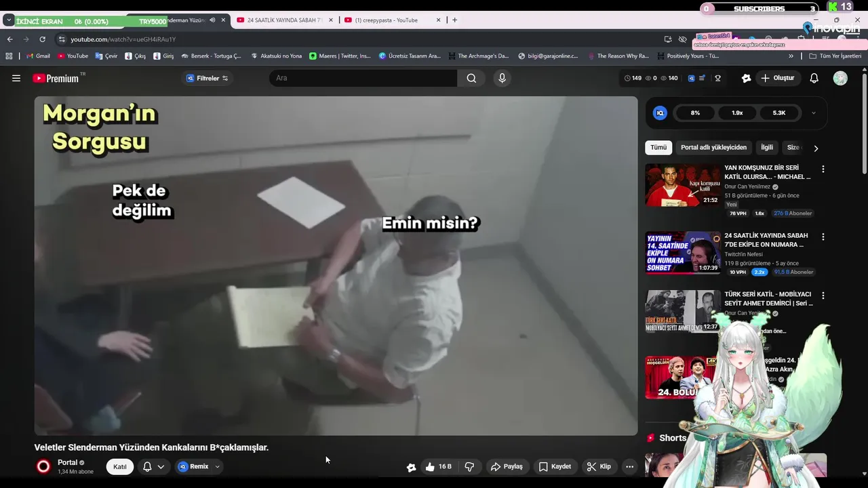The height and width of the screenshot is (488, 868).
Task: Toggle notification bell for Portal channel
Action: [x=153, y=466]
